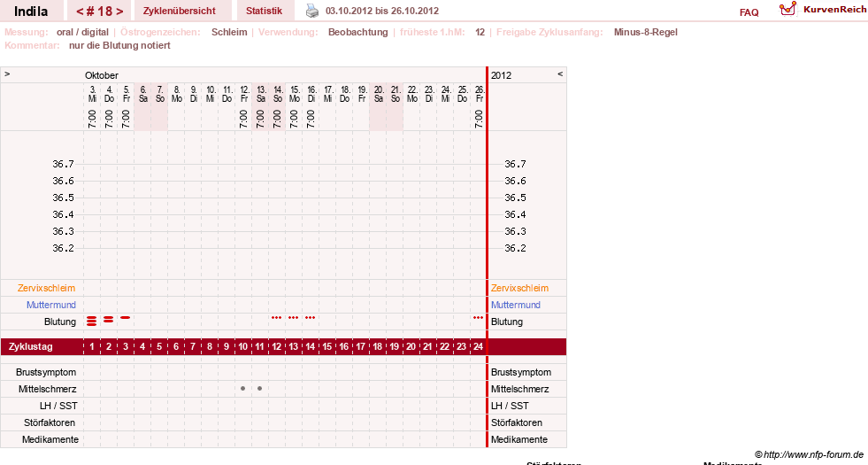Select cycle day 1 in Zyklustag row

tap(92, 346)
